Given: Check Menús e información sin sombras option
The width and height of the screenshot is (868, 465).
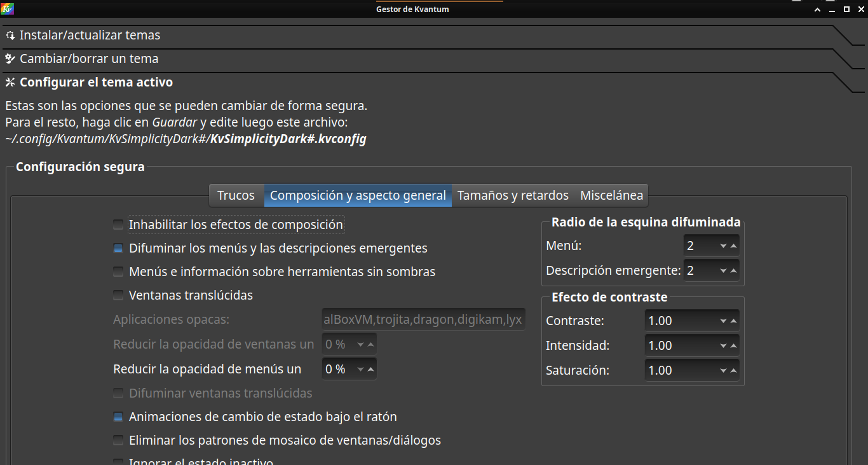Looking at the screenshot, I should click(118, 272).
